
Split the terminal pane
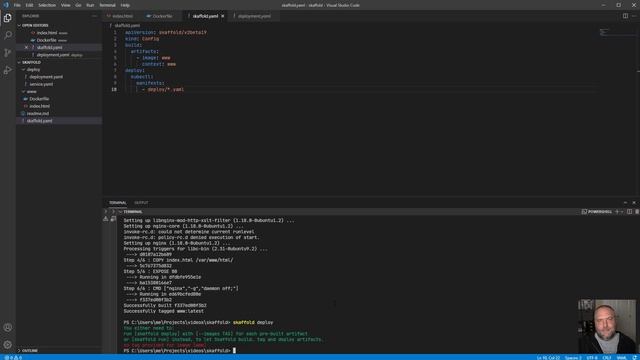[x=629, y=212]
